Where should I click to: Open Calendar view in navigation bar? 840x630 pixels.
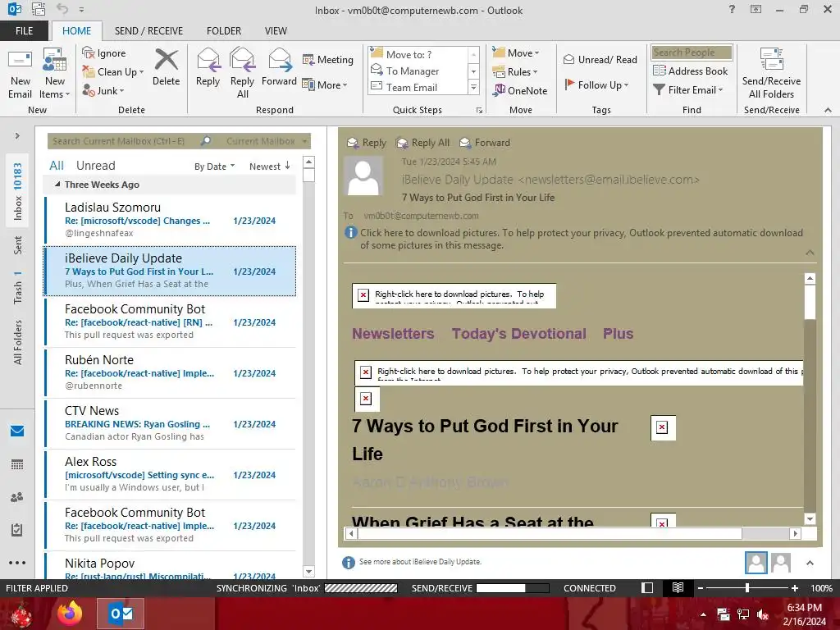point(17,464)
